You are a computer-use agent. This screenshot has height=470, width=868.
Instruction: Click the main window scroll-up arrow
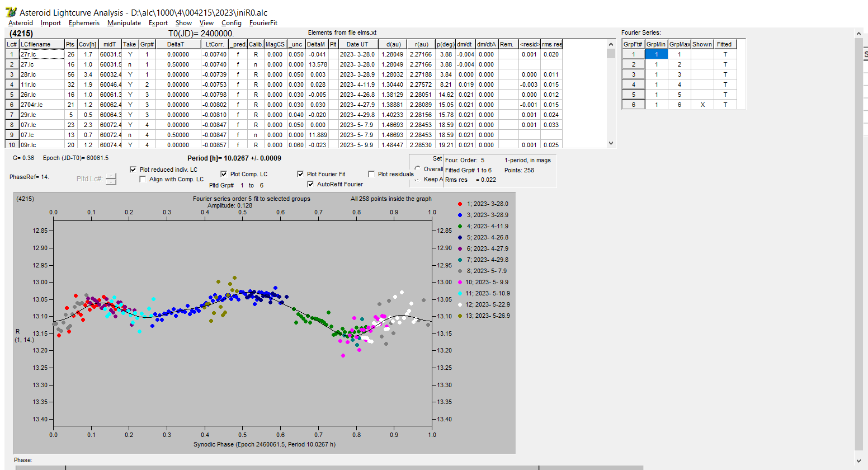(x=859, y=34)
